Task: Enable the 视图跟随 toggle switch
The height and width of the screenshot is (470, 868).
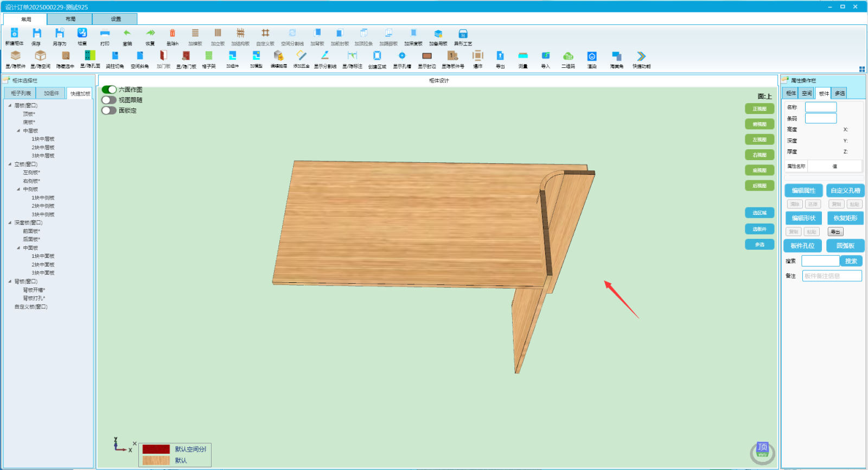Action: (x=109, y=100)
